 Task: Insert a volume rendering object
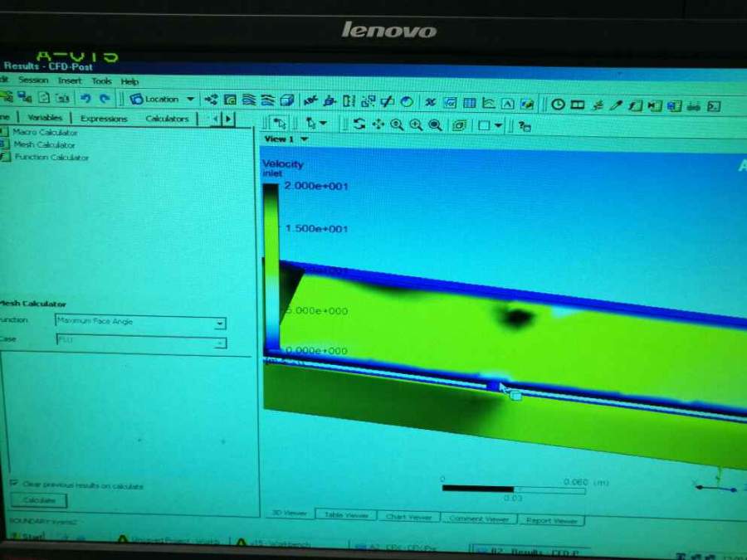[287, 100]
